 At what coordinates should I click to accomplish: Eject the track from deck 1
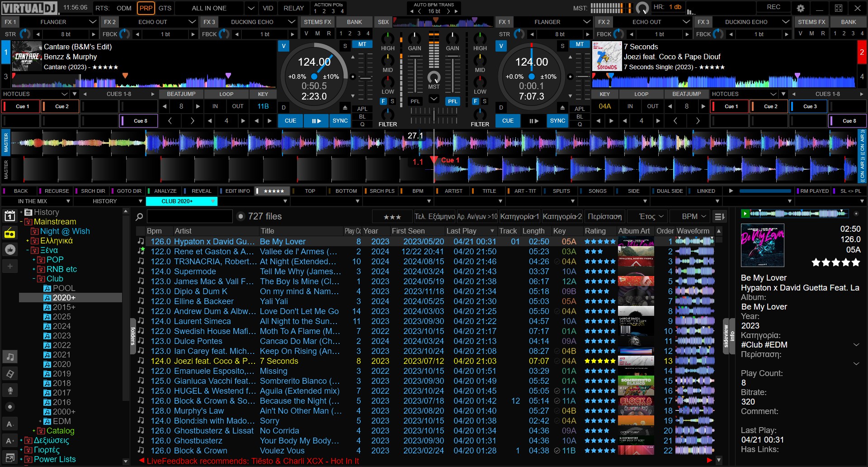pos(345,108)
